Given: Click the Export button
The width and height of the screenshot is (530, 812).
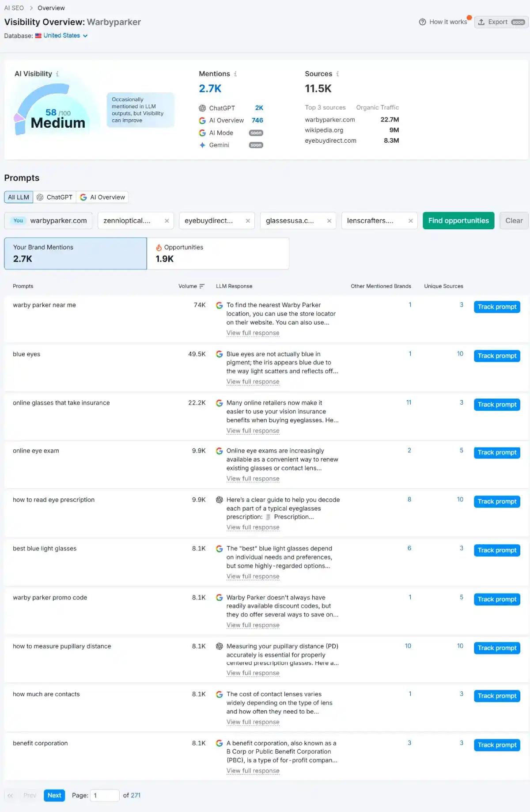Looking at the screenshot, I should coord(501,22).
